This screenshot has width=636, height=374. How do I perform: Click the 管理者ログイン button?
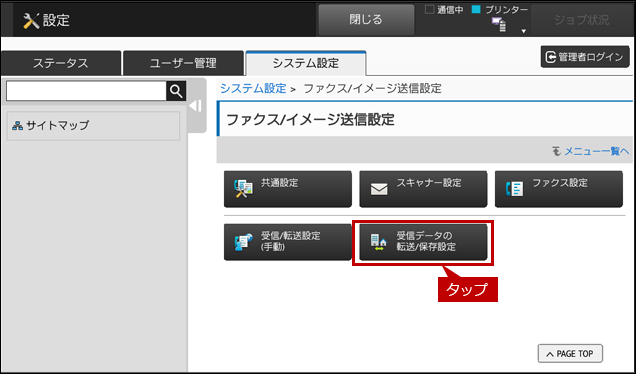click(585, 57)
